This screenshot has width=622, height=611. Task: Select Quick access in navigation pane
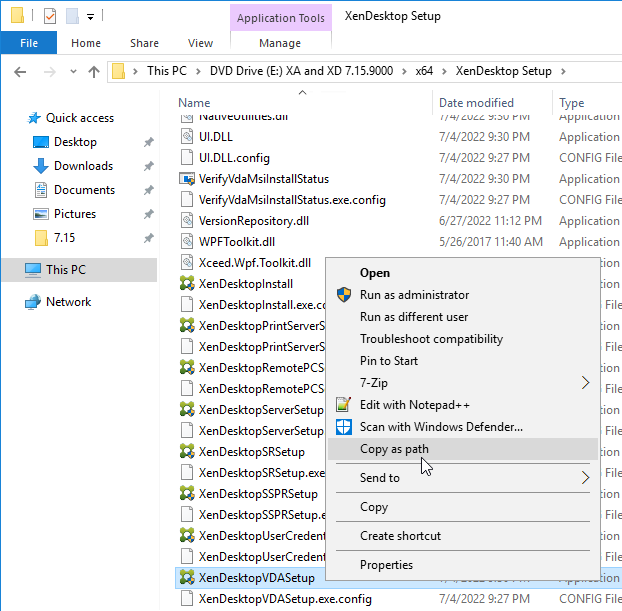pyautogui.click(x=80, y=118)
